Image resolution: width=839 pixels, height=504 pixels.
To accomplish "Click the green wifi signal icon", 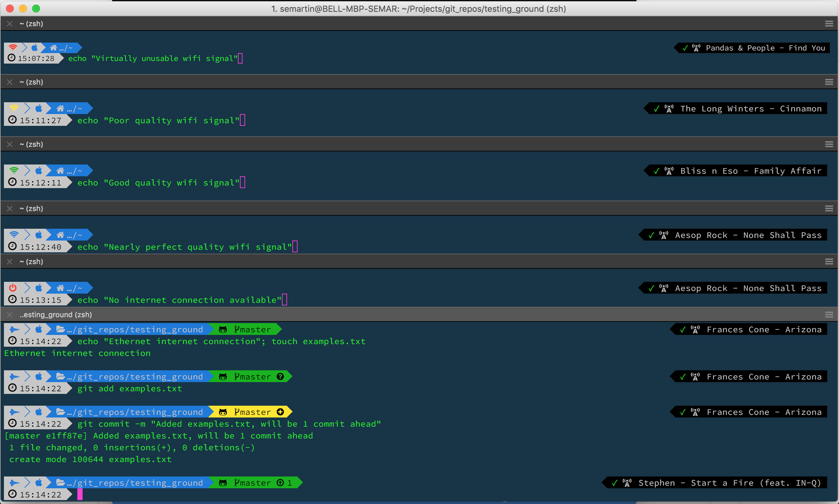I will [x=14, y=170].
